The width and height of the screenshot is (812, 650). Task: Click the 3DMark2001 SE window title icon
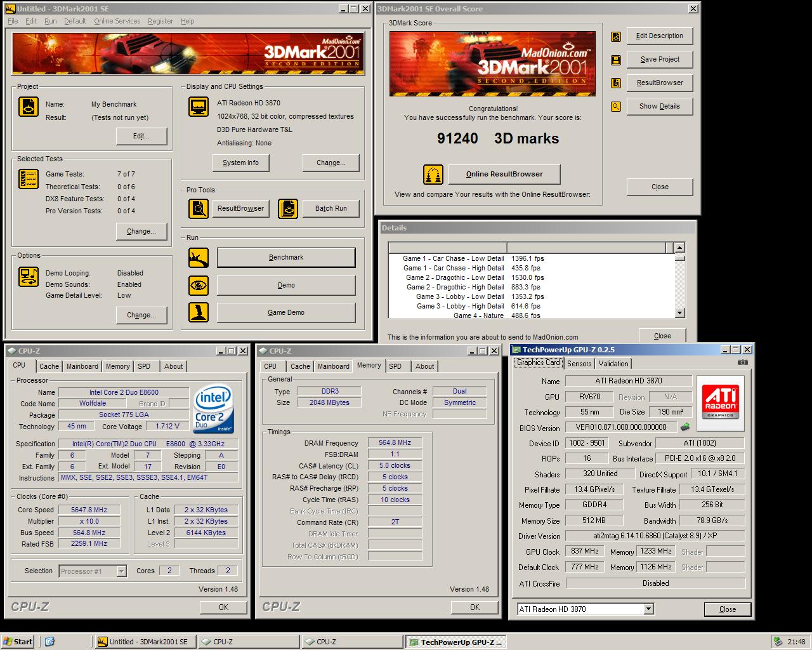[x=11, y=9]
